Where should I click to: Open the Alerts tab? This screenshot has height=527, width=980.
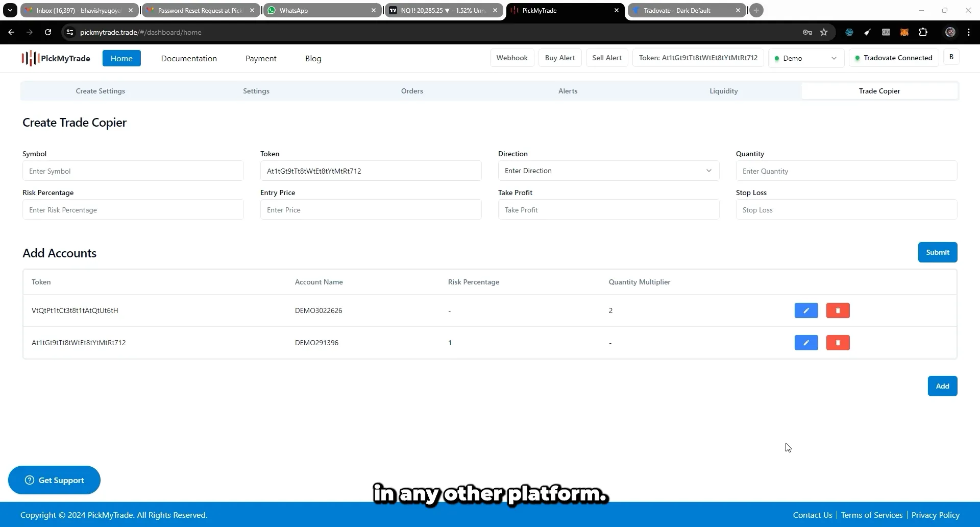(568, 91)
